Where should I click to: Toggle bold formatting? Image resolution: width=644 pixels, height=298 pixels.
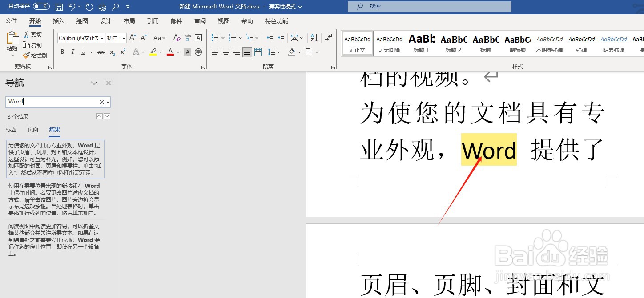coord(62,52)
